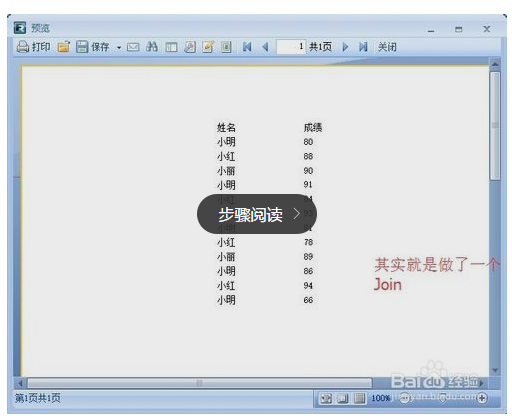The width and height of the screenshot is (512, 416).
Task: Click the 100% zoom value
Action: click(x=381, y=398)
